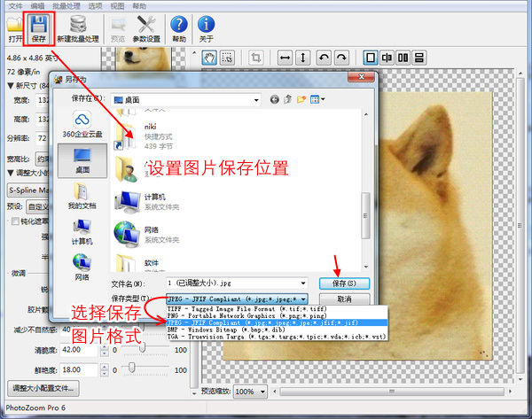Screen dimensions: 532x419
Task: Collapse the 新尺寸 section triangle
Action: 11,86
